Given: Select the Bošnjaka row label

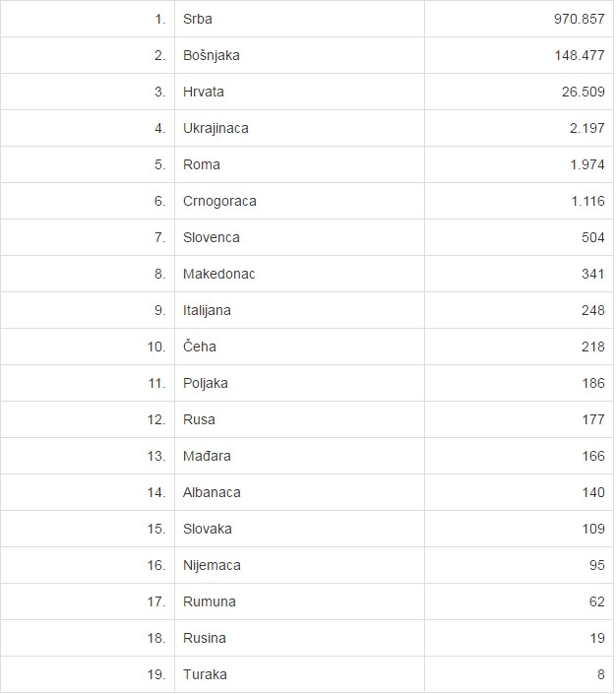Looking at the screenshot, I should click(x=211, y=55).
